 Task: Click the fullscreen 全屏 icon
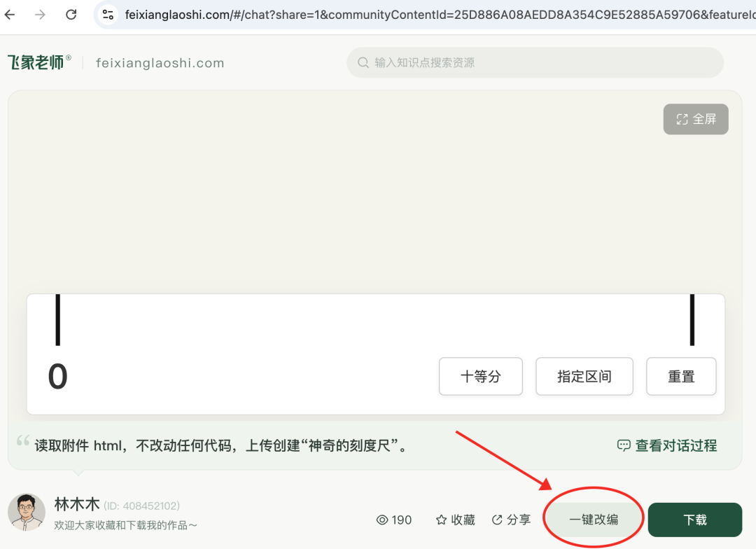pyautogui.click(x=682, y=119)
